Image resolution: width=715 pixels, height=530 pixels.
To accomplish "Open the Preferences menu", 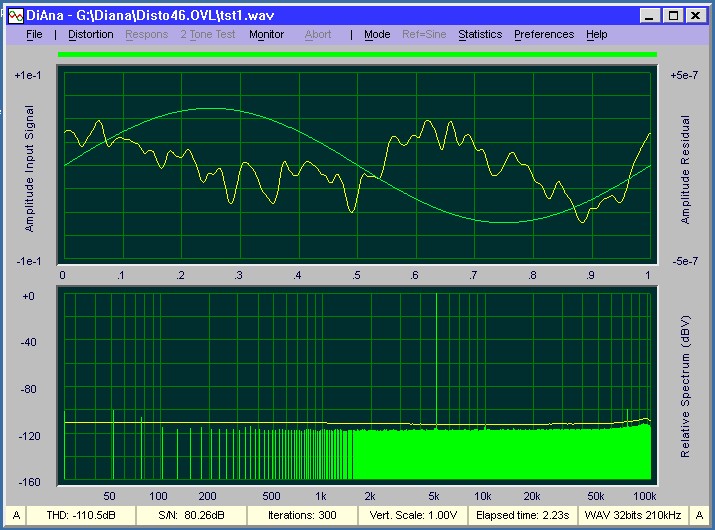I will [x=544, y=34].
